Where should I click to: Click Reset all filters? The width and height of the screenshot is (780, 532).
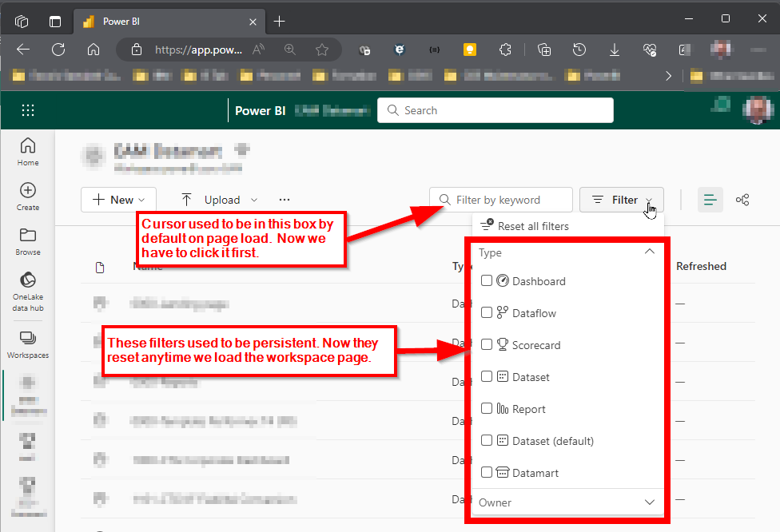point(524,226)
